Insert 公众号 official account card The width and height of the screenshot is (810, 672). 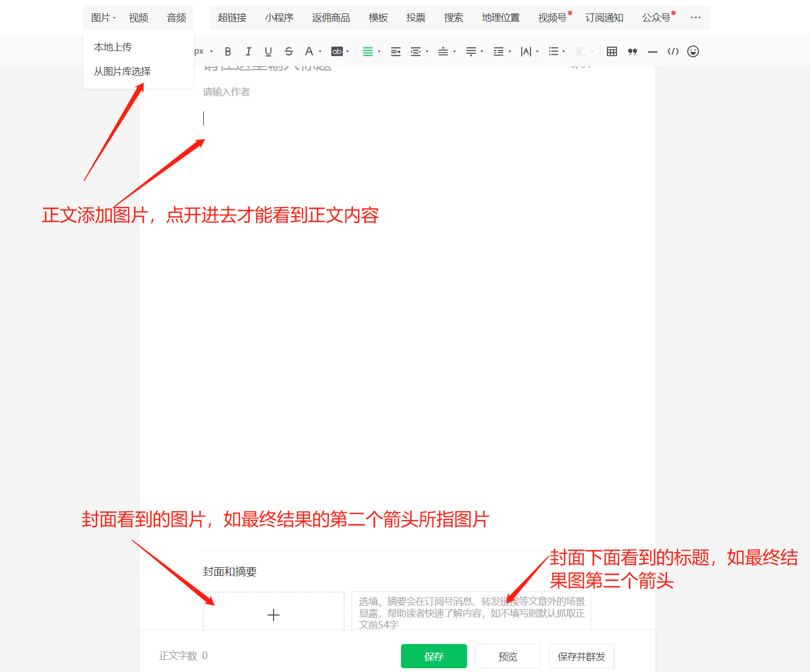(x=656, y=18)
